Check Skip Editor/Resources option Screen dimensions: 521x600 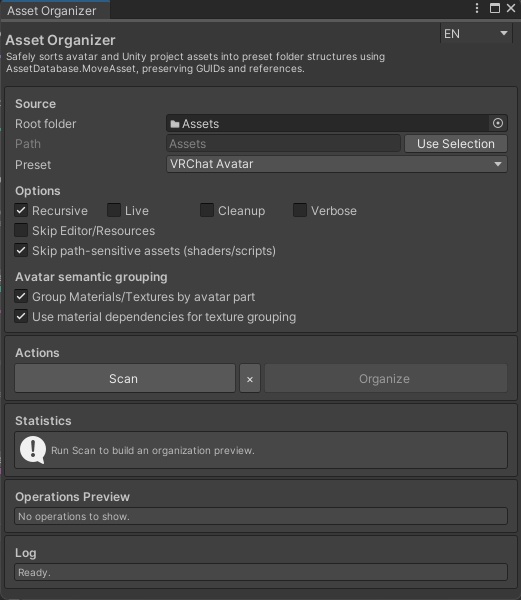coord(21,230)
